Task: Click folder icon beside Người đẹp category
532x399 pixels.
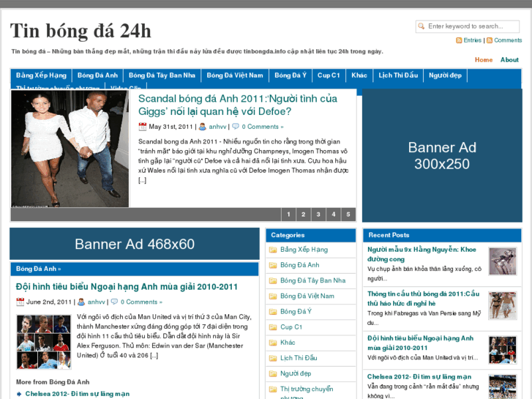Action: pyautogui.click(x=273, y=374)
